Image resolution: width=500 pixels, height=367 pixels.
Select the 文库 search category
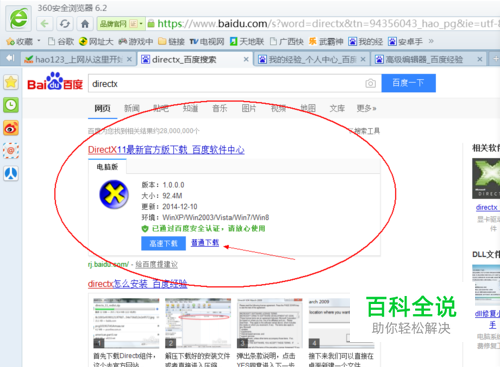click(x=337, y=108)
